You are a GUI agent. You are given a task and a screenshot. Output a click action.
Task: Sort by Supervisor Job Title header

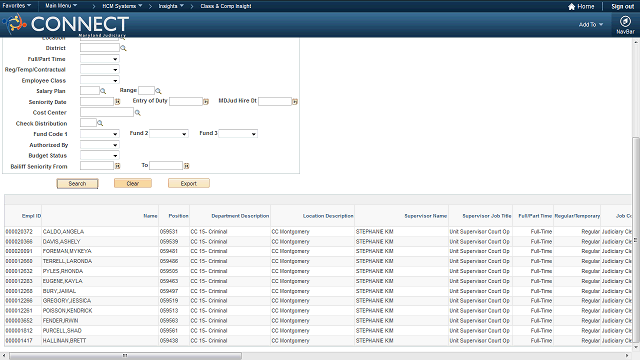click(x=487, y=216)
